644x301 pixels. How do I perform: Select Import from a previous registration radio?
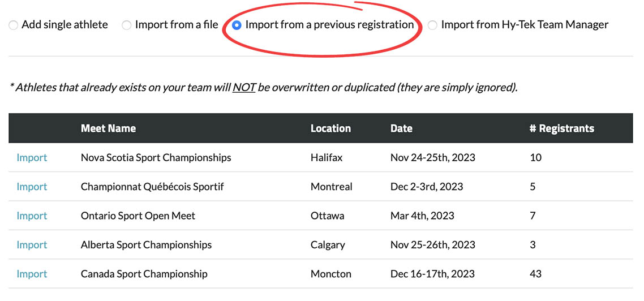[237, 25]
